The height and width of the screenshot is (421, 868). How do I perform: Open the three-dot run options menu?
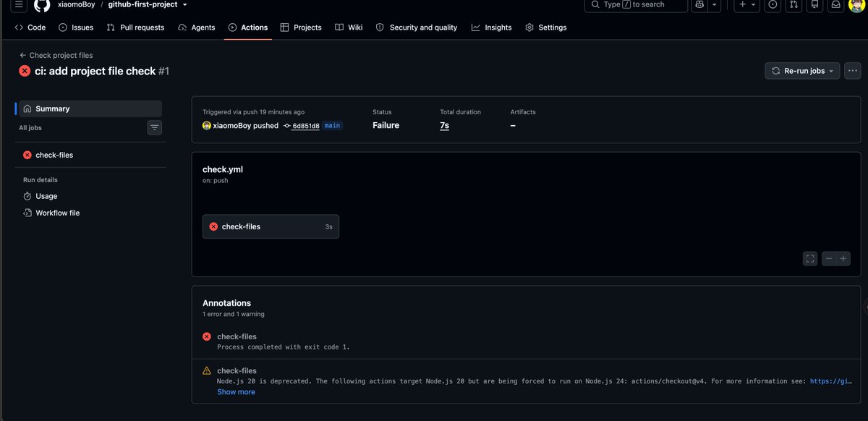[853, 71]
